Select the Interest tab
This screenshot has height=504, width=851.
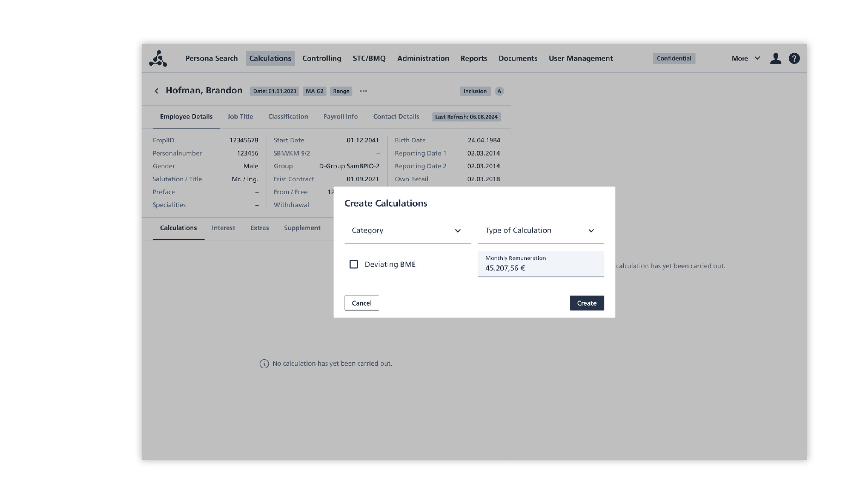(x=223, y=228)
